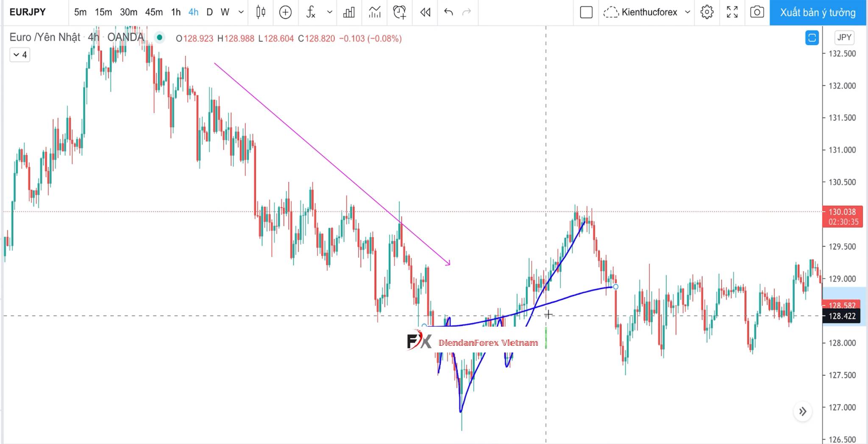868x444 pixels.
Task: Expand the indicators favorites dropdown arrow
Action: pos(330,12)
